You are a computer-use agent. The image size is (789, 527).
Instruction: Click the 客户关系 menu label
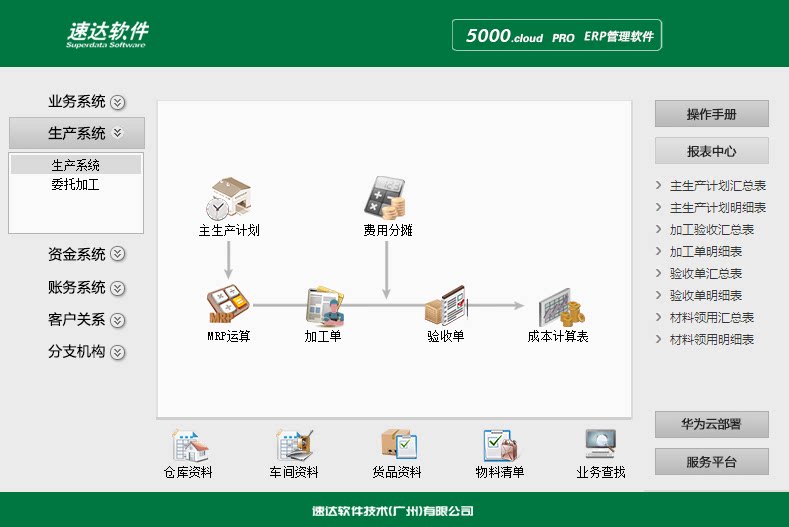[76, 320]
